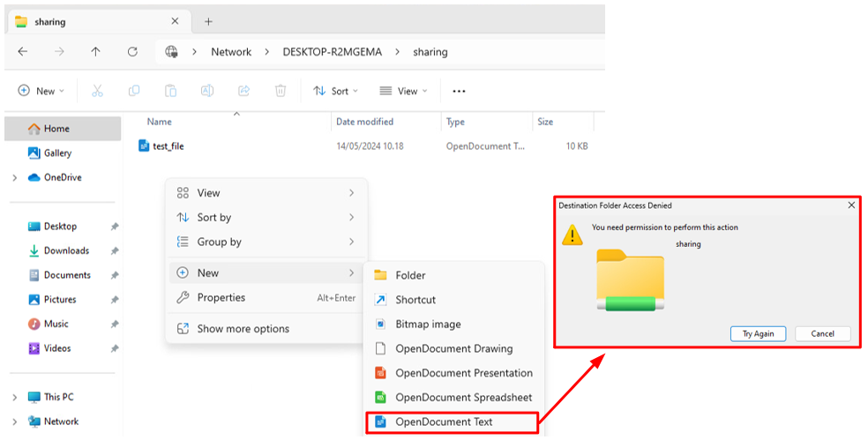Go up one directory level
Image resolution: width=868 pixels, height=440 pixels.
coord(95,52)
